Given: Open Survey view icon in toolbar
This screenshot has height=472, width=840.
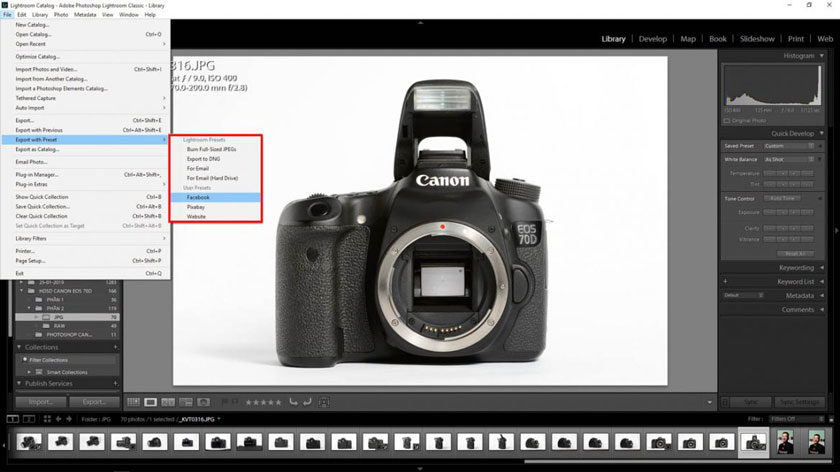Looking at the screenshot, I should coord(186,402).
